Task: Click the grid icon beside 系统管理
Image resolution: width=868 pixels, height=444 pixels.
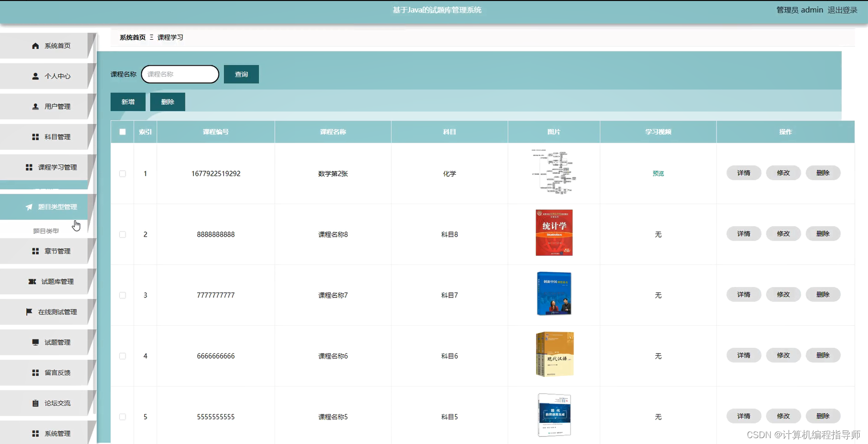Action: pyautogui.click(x=35, y=434)
